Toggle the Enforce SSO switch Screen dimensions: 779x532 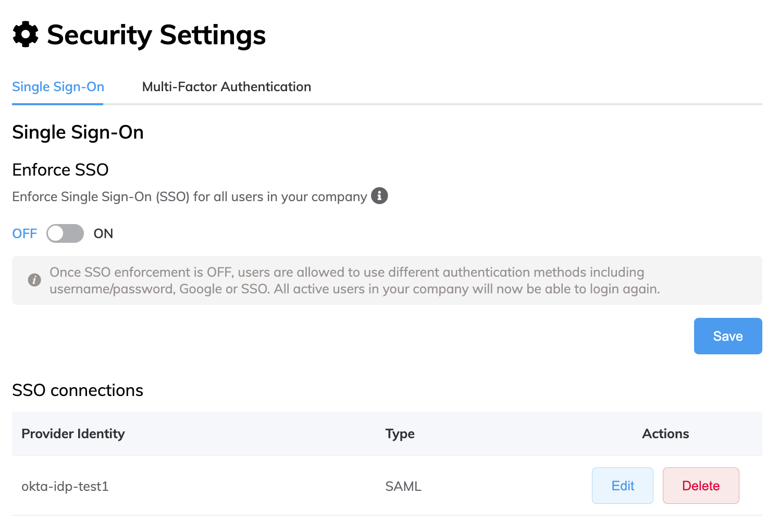pos(65,233)
